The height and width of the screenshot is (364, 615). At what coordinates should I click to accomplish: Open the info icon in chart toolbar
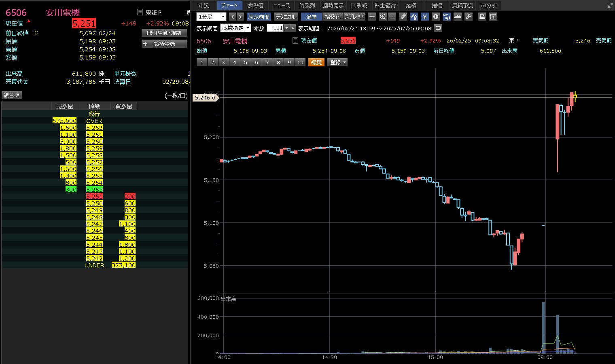[x=435, y=17]
